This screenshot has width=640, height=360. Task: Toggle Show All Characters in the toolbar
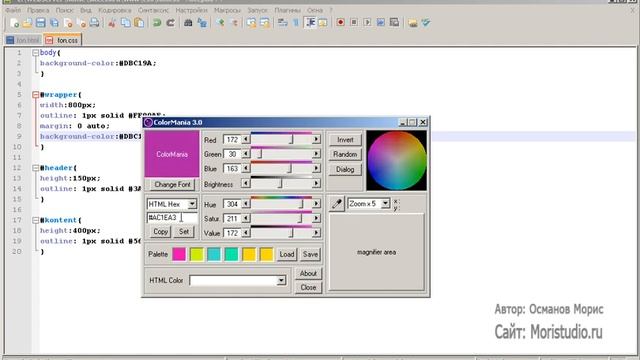(x=296, y=23)
